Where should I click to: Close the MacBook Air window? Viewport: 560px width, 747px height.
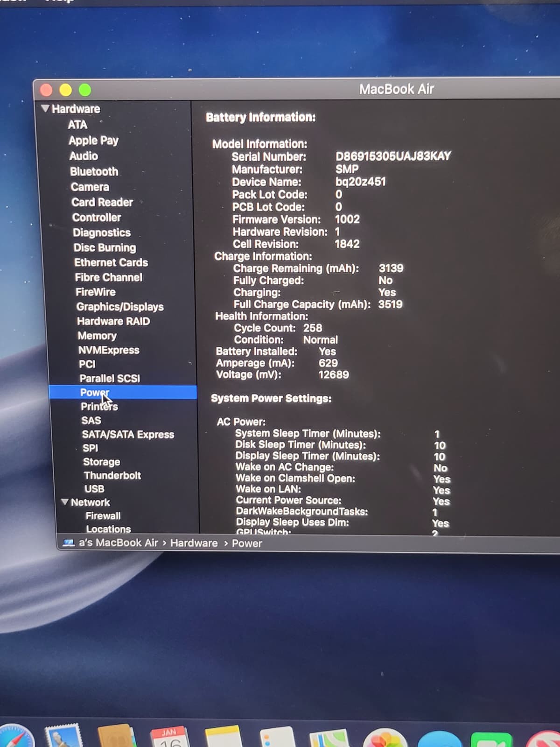47,90
